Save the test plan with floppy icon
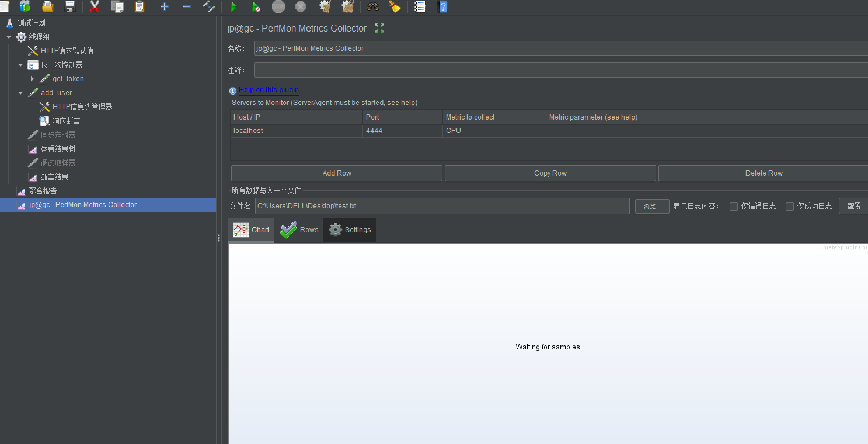Screen dimensions: 868x444 pyautogui.click(x=70, y=6)
